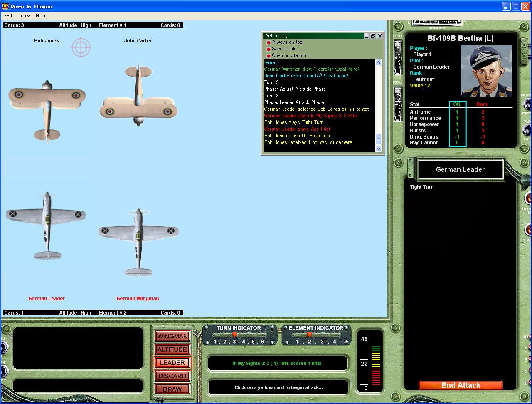Click the Bursts stat row
Image resolution: width=532 pixels, height=404 pixels.
[461, 131]
